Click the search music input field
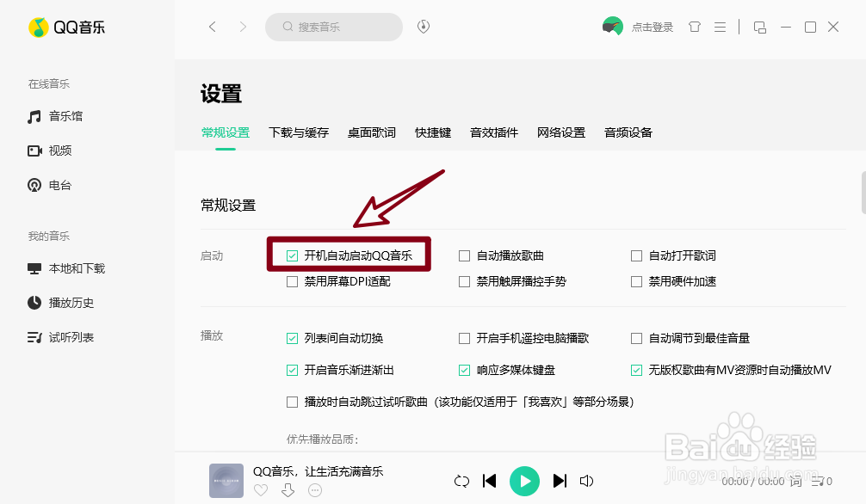The width and height of the screenshot is (866, 504). [x=334, y=27]
